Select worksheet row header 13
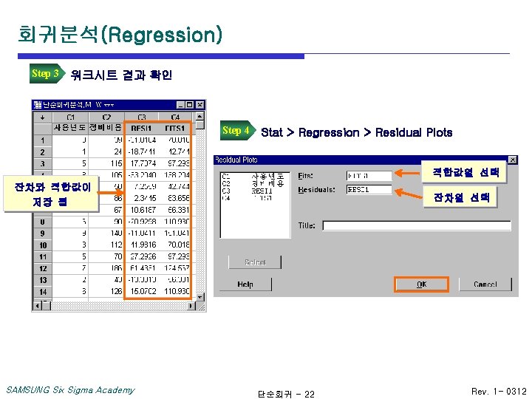 click(x=42, y=280)
